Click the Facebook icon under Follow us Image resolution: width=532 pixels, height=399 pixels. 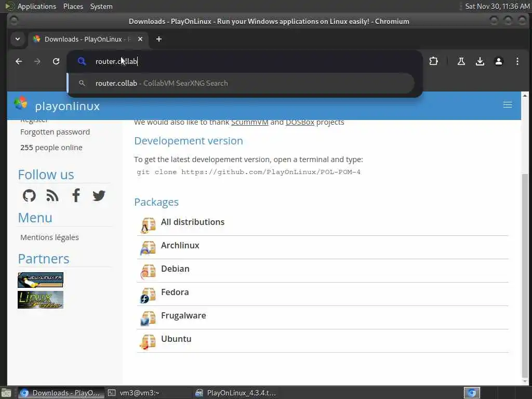click(76, 195)
